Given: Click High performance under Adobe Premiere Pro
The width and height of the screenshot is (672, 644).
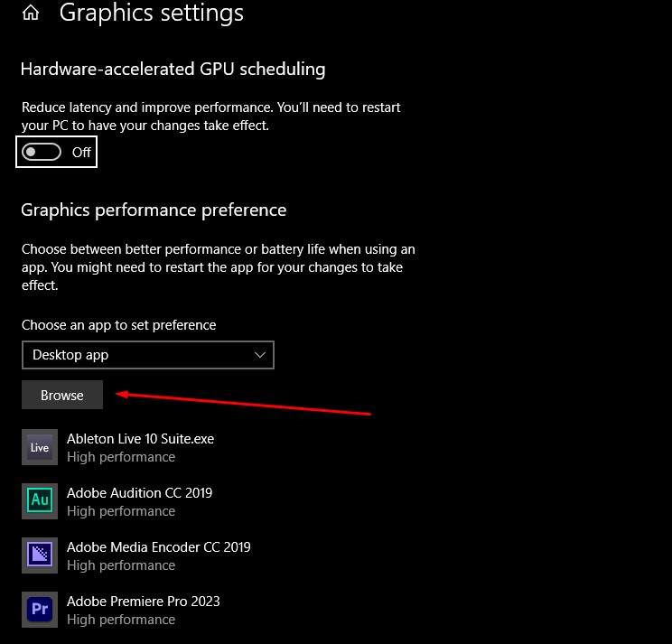Looking at the screenshot, I should tap(121, 620).
